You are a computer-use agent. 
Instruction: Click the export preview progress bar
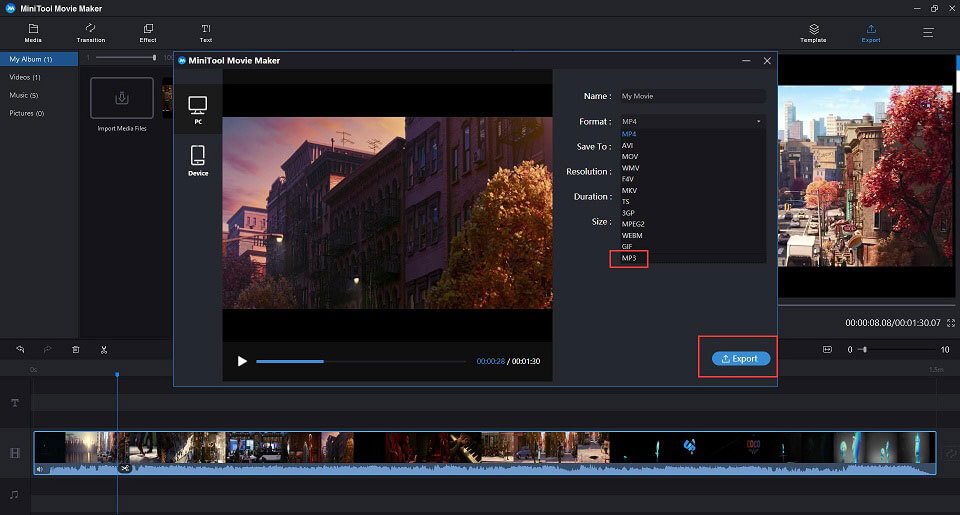coord(361,361)
